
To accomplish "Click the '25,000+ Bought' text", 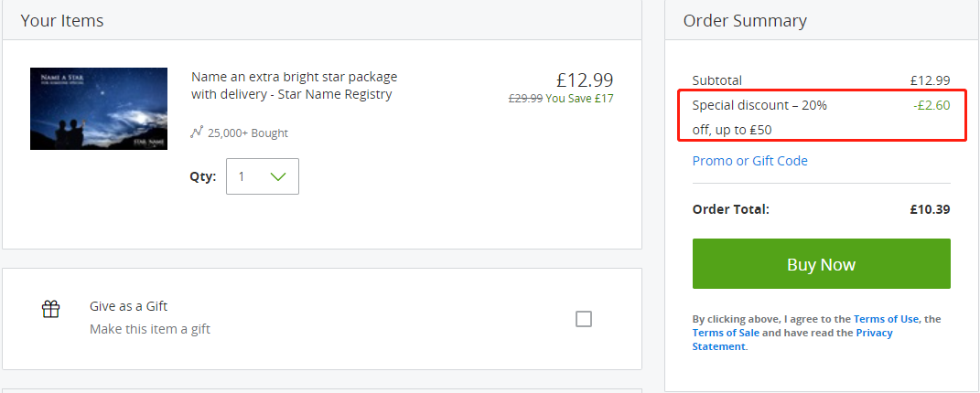I will coord(248,133).
